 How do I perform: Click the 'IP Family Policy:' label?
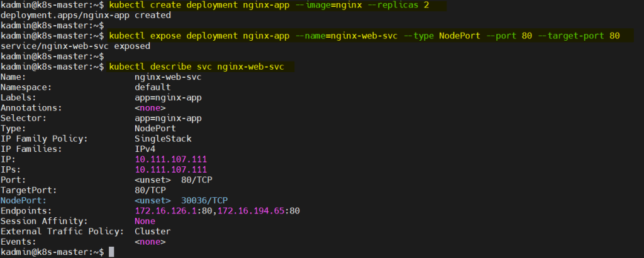pyautogui.click(x=45, y=139)
